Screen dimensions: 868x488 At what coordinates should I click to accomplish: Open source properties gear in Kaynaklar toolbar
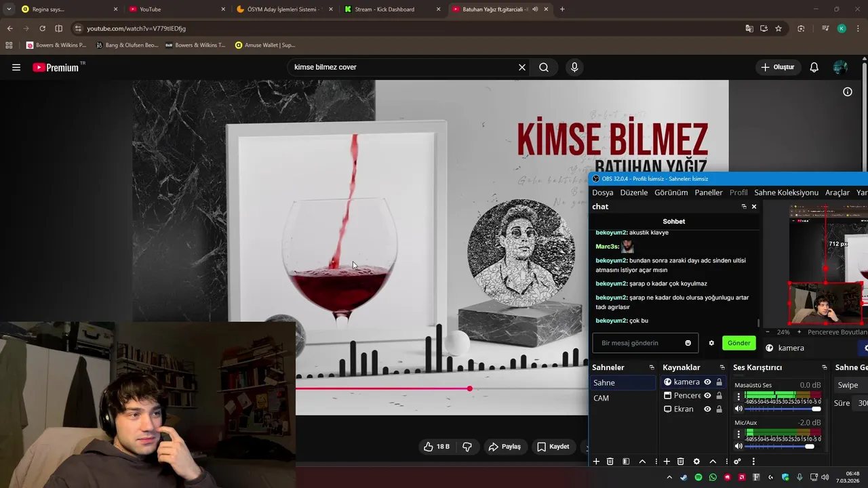coord(696,462)
